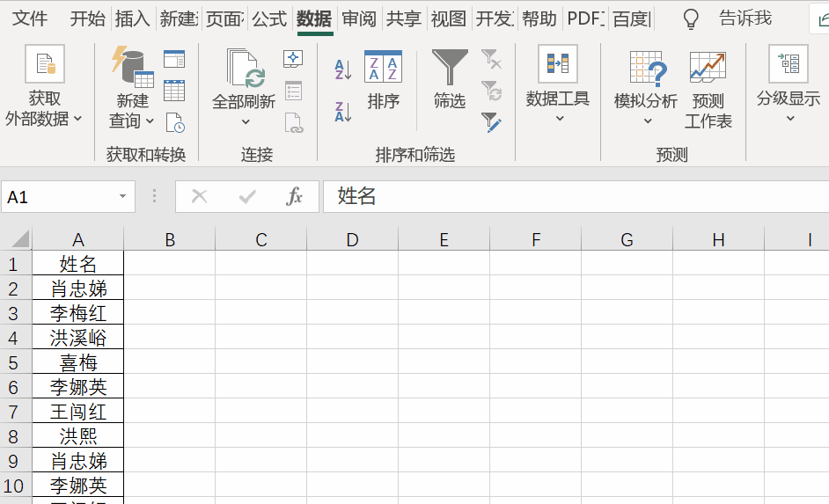Click the reapply filter icon
Image resolution: width=829 pixels, height=504 pixels.
491,91
